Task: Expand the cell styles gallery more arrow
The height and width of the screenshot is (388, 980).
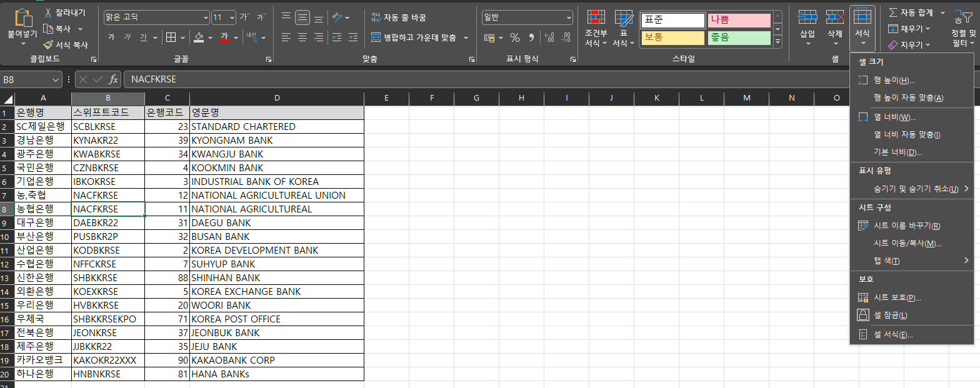Action: pyautogui.click(x=777, y=42)
